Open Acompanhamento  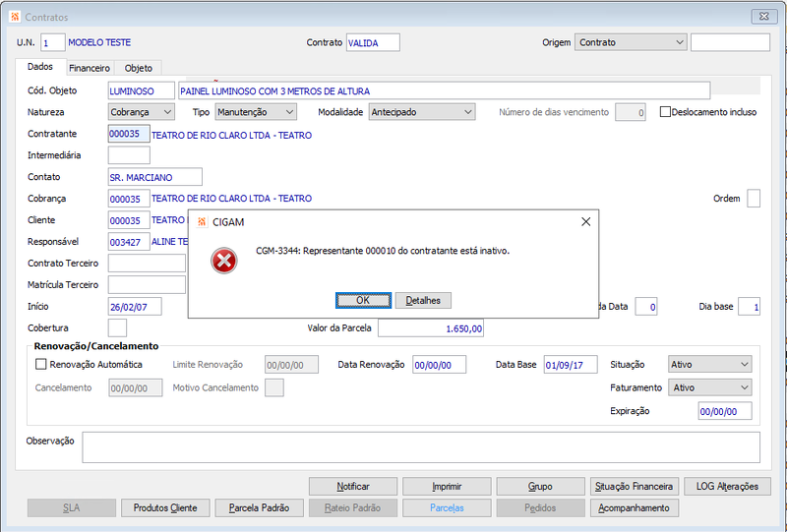(635, 508)
